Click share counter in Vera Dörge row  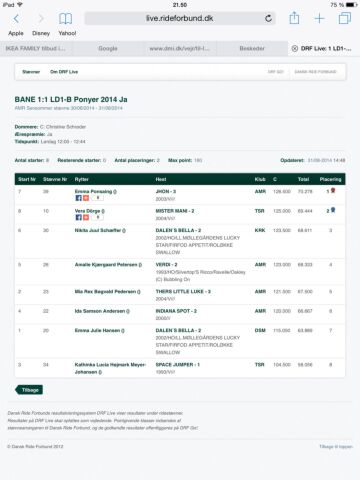click(x=97, y=217)
